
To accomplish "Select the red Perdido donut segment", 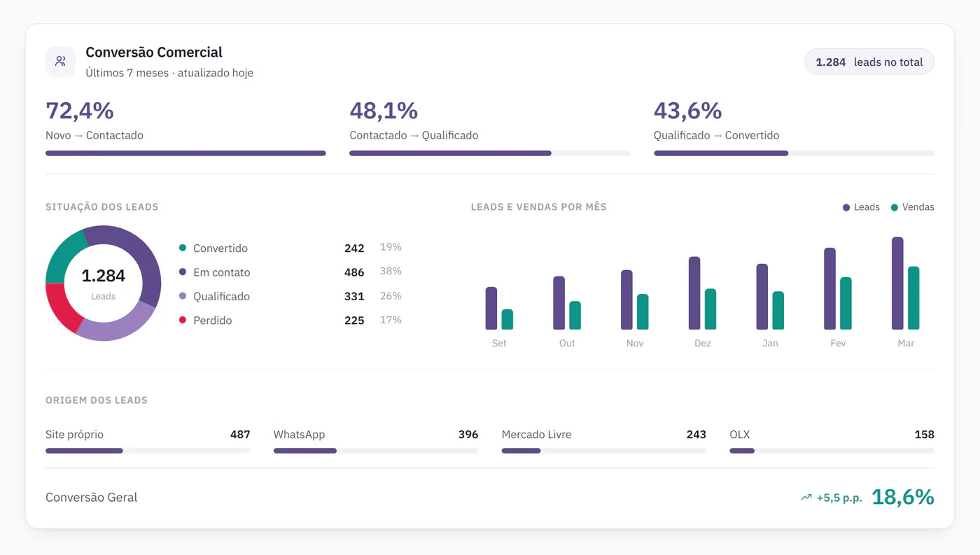I will click(x=62, y=307).
